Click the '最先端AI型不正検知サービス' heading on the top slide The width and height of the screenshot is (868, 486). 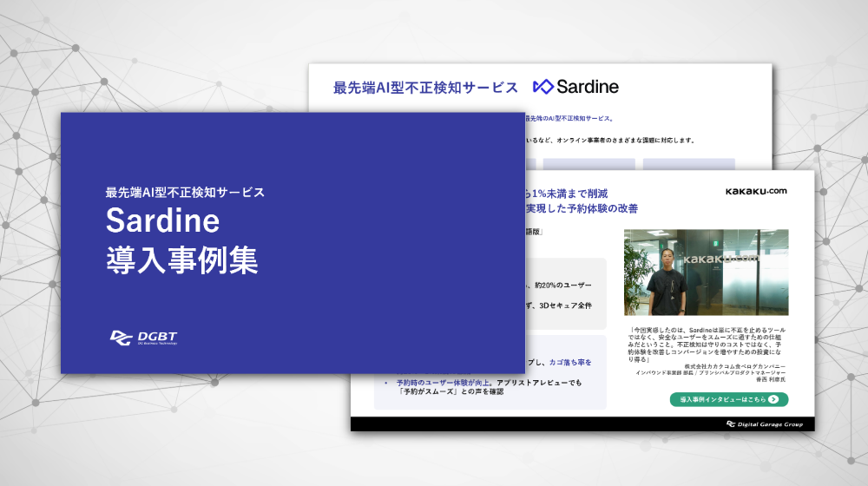coord(425,88)
